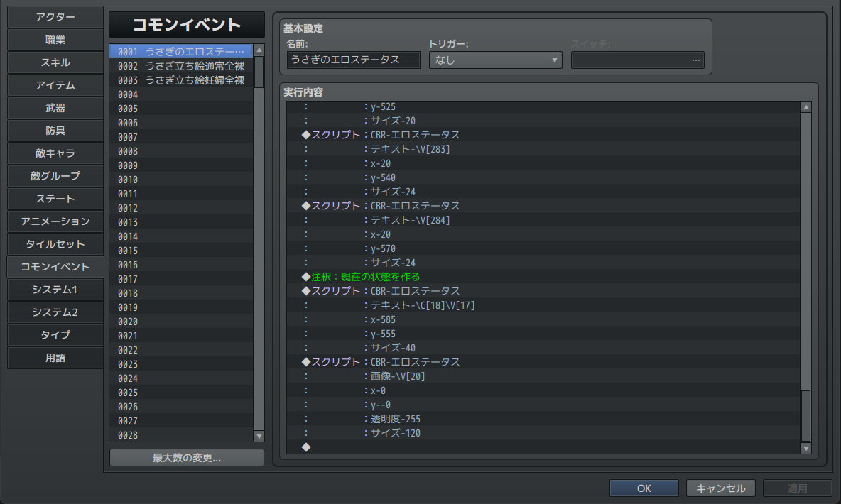
Task: Select the 用語 tab
Action: point(55,358)
